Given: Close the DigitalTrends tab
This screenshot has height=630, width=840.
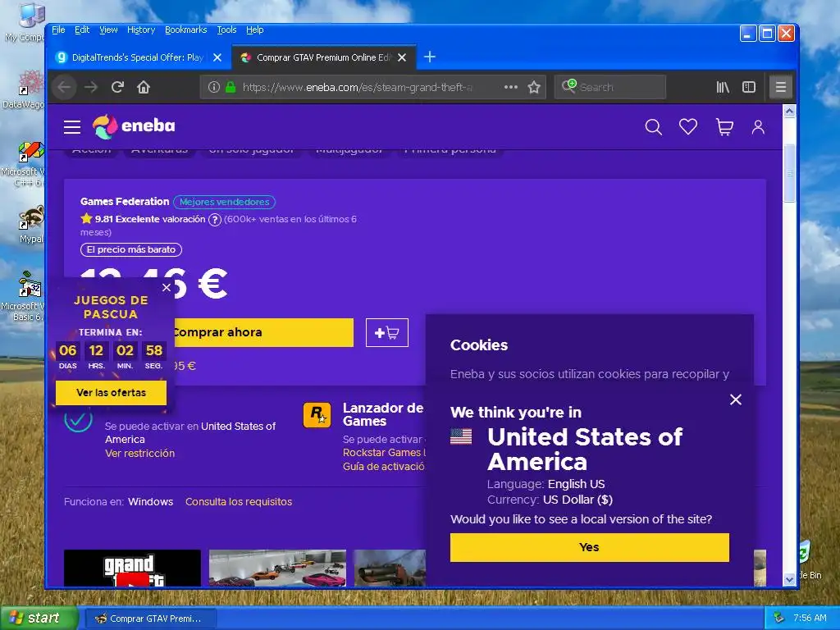Looking at the screenshot, I should [217, 57].
